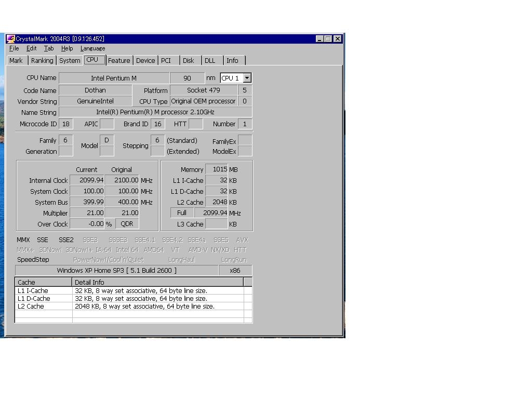This screenshot has height=399, width=532.
Task: Select the L1 I-Cache row in list
Action: [134, 291]
